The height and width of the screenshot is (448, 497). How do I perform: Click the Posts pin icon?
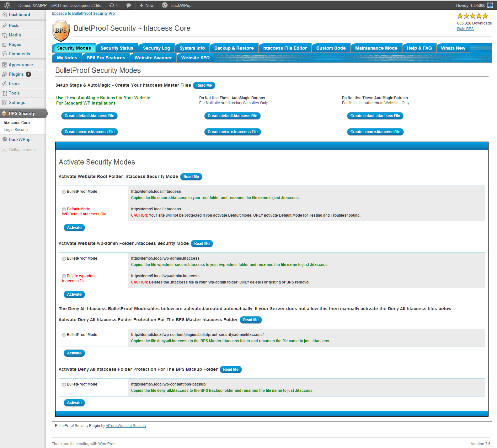(x=5, y=26)
